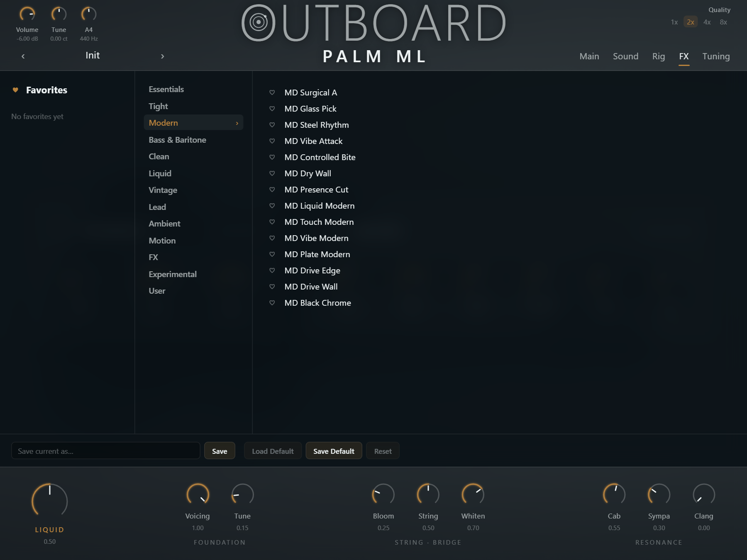Select the Experimental category
The height and width of the screenshot is (560, 747).
point(173,274)
